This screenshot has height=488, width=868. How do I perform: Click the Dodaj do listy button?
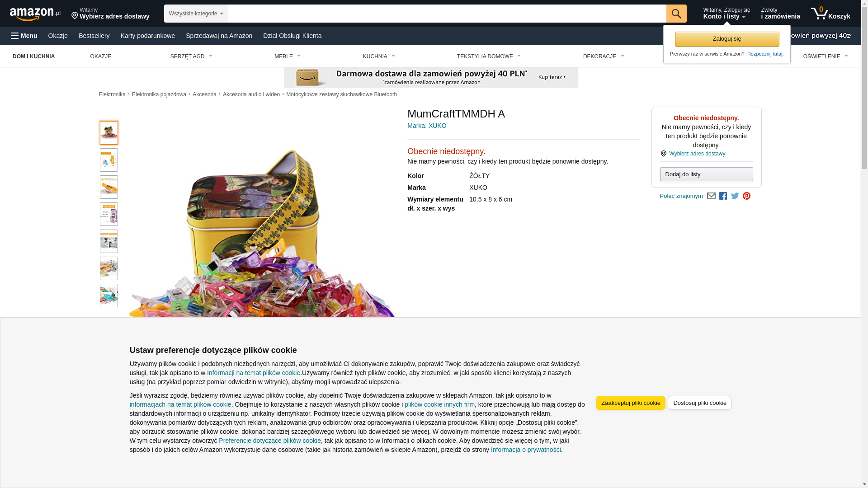coord(706,174)
